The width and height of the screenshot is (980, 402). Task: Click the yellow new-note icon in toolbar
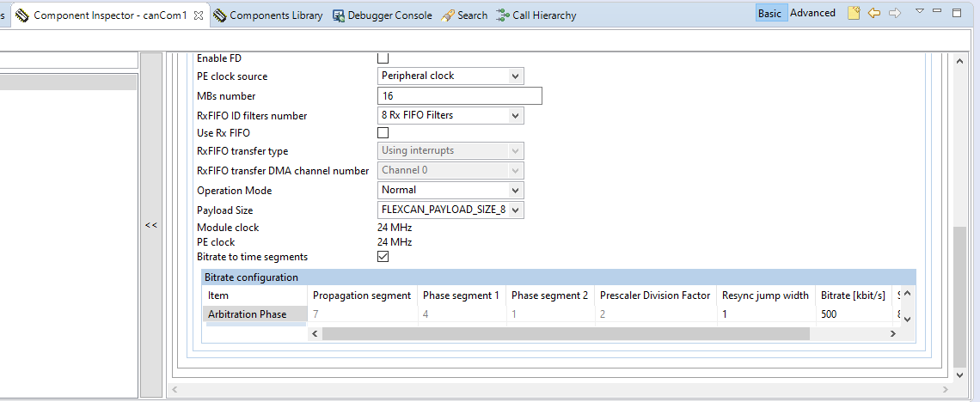[854, 13]
